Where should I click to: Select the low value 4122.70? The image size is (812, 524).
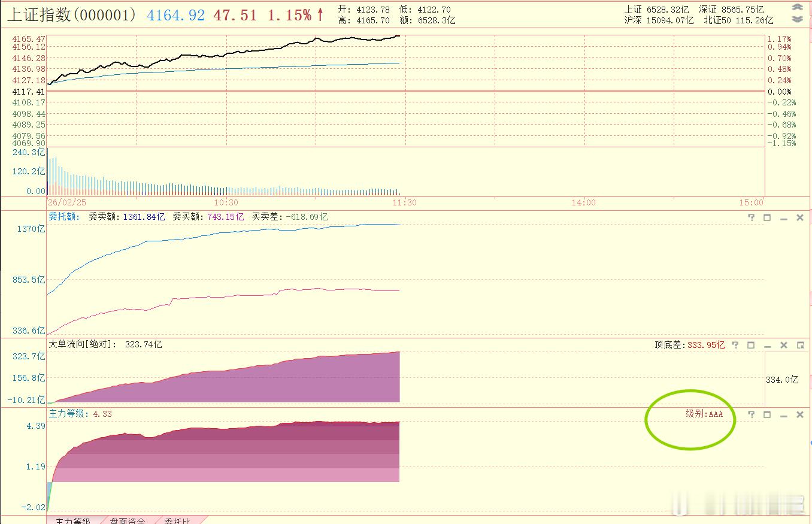coord(434,10)
